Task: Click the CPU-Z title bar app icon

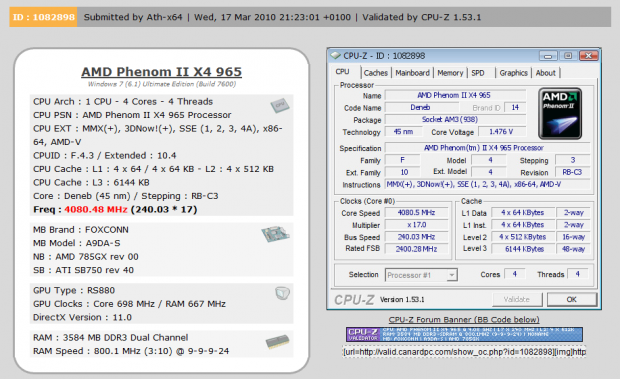Action: click(x=335, y=56)
